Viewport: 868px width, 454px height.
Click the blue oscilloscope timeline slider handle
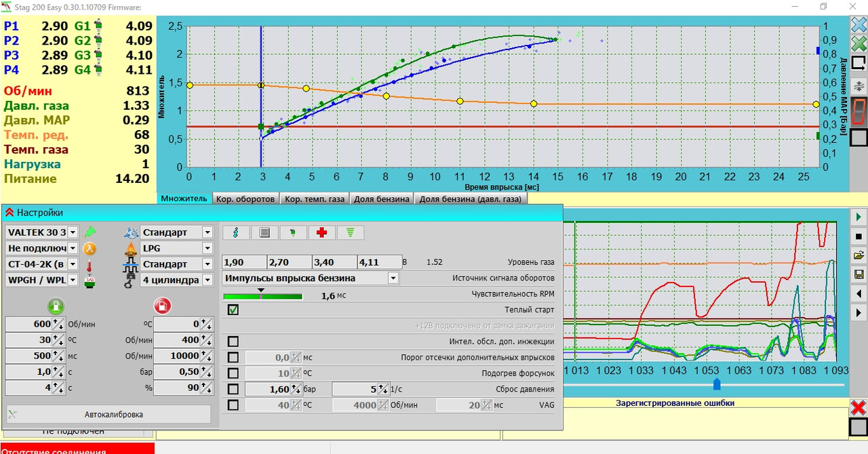(x=717, y=384)
